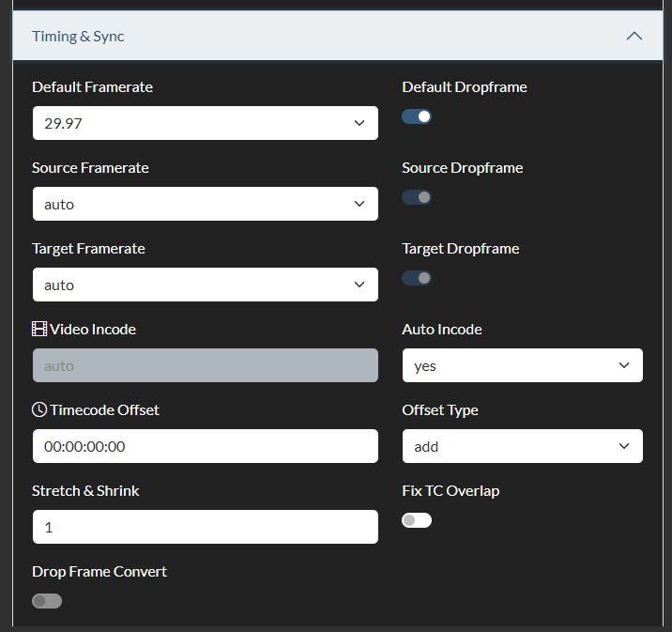The height and width of the screenshot is (632, 672).
Task: Click the Source Framerate label
Action: (90, 168)
